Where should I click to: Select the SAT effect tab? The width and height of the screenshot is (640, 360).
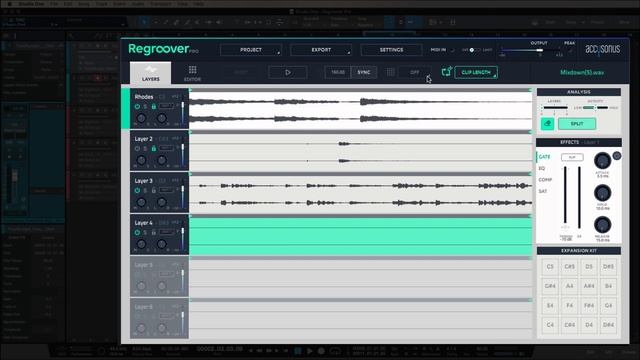click(542, 191)
